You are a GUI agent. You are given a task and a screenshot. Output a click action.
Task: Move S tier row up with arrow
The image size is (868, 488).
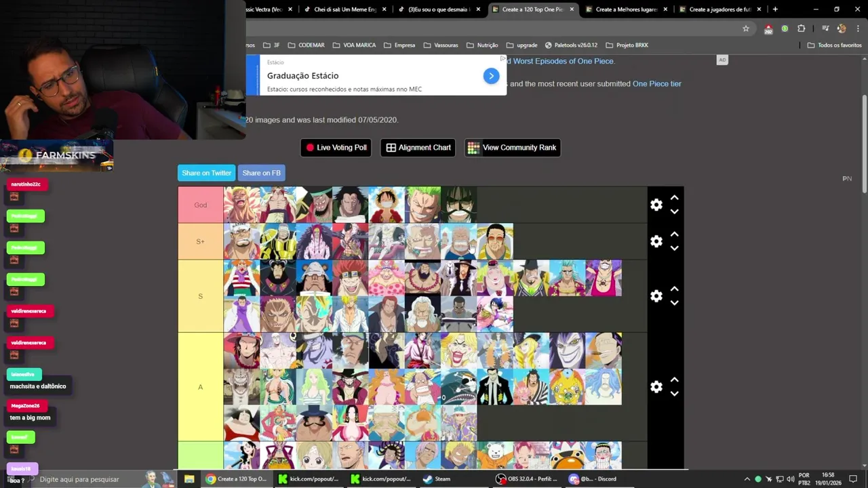click(x=674, y=289)
